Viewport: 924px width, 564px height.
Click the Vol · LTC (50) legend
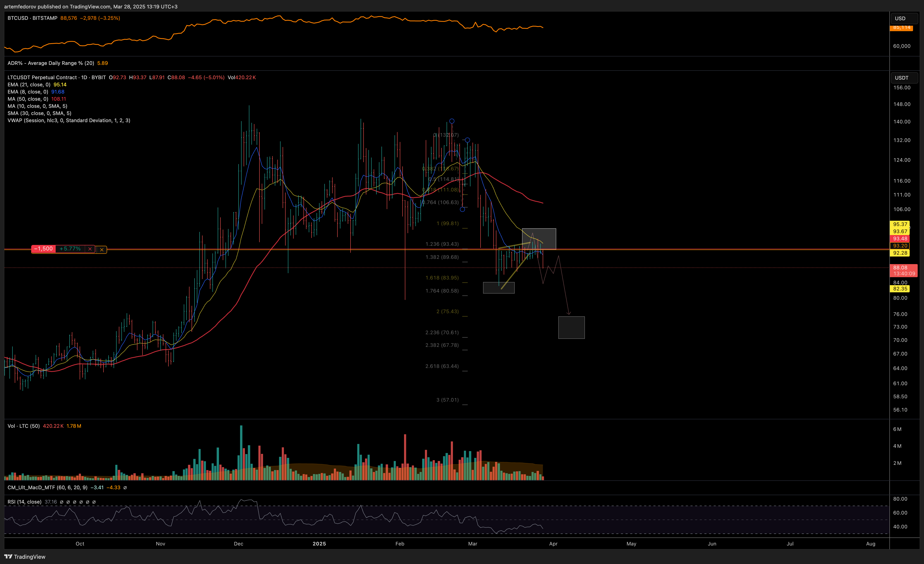(x=24, y=426)
